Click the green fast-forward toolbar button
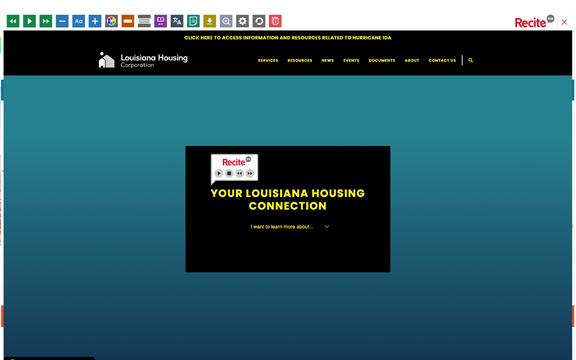The width and height of the screenshot is (576, 360). 46,21
